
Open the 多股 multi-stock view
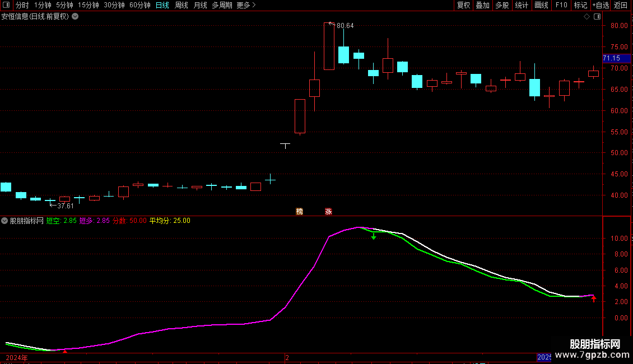(502, 5)
